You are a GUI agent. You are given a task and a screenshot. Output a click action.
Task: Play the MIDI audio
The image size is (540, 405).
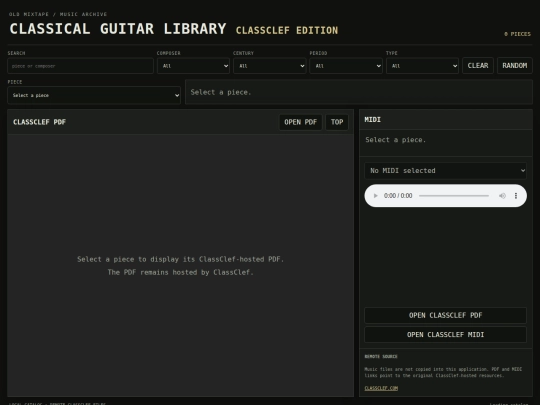375,196
